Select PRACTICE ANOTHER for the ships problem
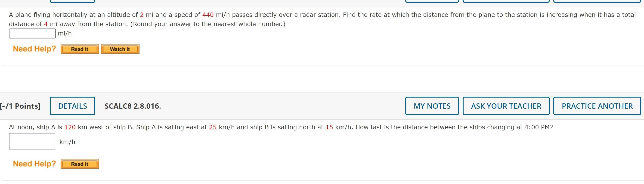The width and height of the screenshot is (644, 184). coord(597,106)
